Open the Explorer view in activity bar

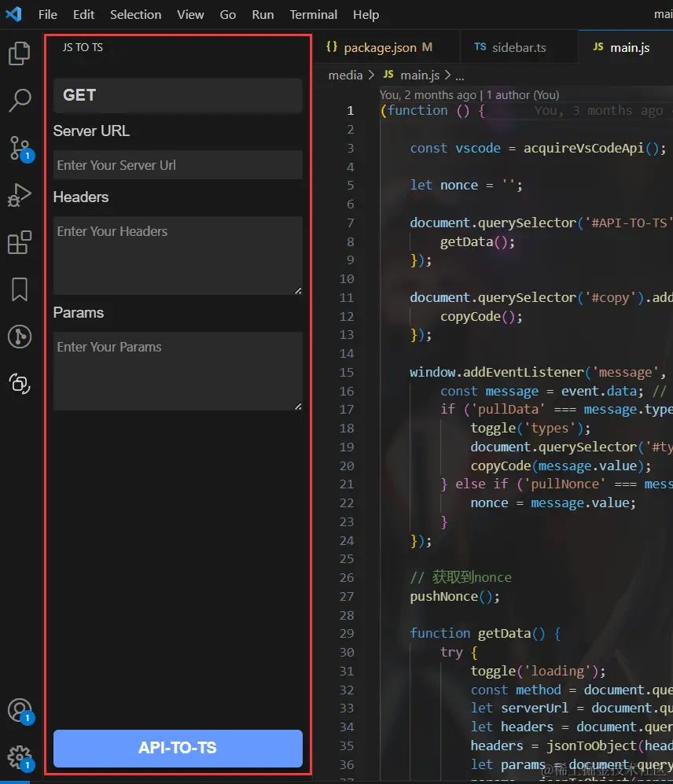click(20, 53)
